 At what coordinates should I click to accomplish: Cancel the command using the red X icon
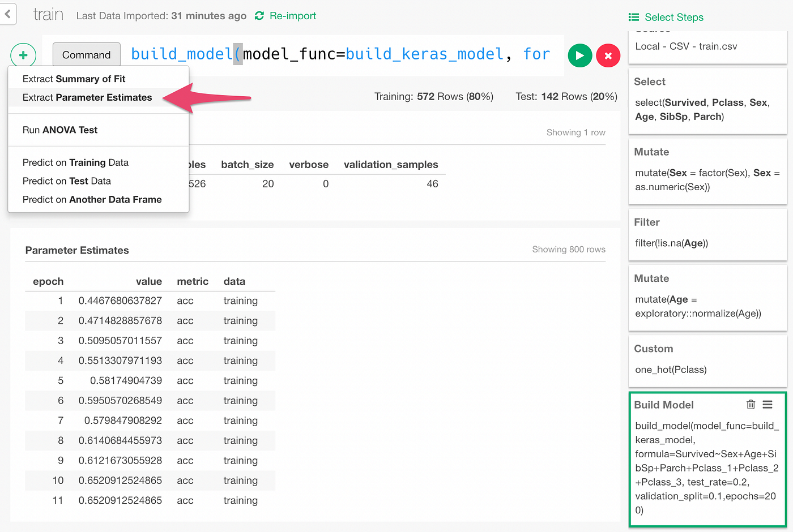click(608, 55)
